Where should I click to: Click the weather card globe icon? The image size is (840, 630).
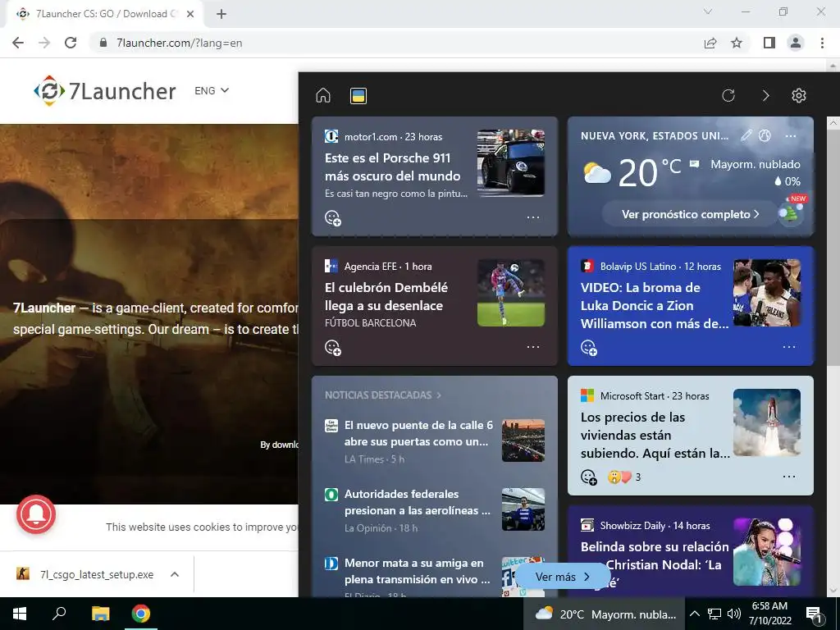point(765,135)
